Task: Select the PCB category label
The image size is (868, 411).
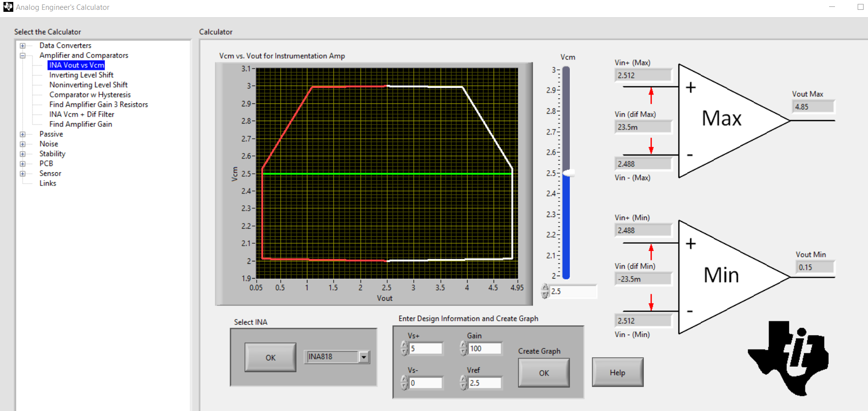Action: (x=46, y=163)
